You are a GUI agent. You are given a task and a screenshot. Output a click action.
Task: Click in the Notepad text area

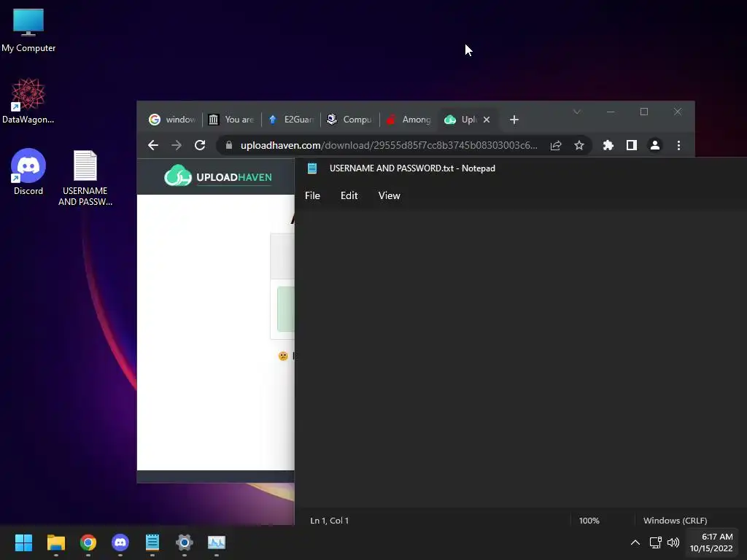point(521,357)
